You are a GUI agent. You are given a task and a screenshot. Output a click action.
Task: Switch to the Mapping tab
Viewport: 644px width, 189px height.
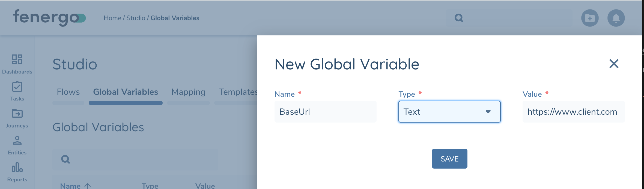[x=188, y=92]
